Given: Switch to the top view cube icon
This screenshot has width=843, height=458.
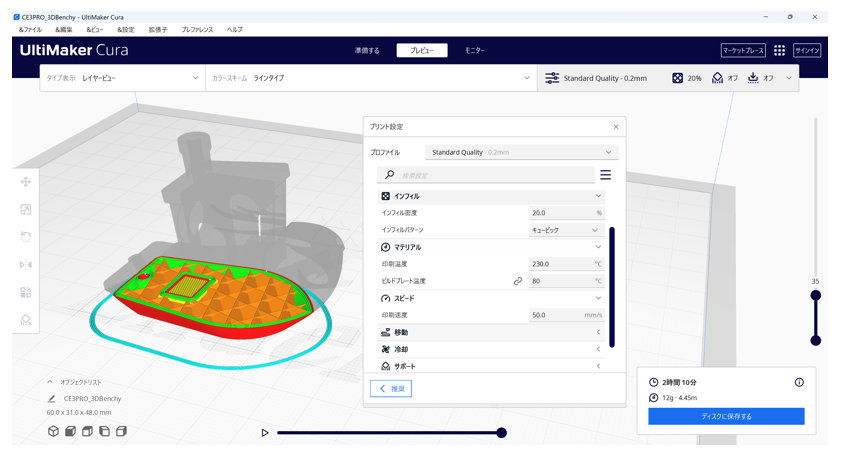Looking at the screenshot, I should click(x=87, y=431).
